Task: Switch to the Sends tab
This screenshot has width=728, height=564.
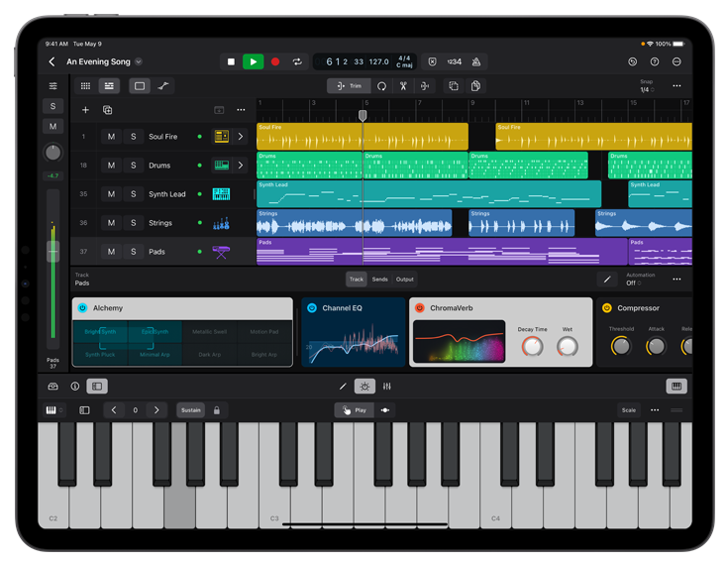Action: [380, 280]
